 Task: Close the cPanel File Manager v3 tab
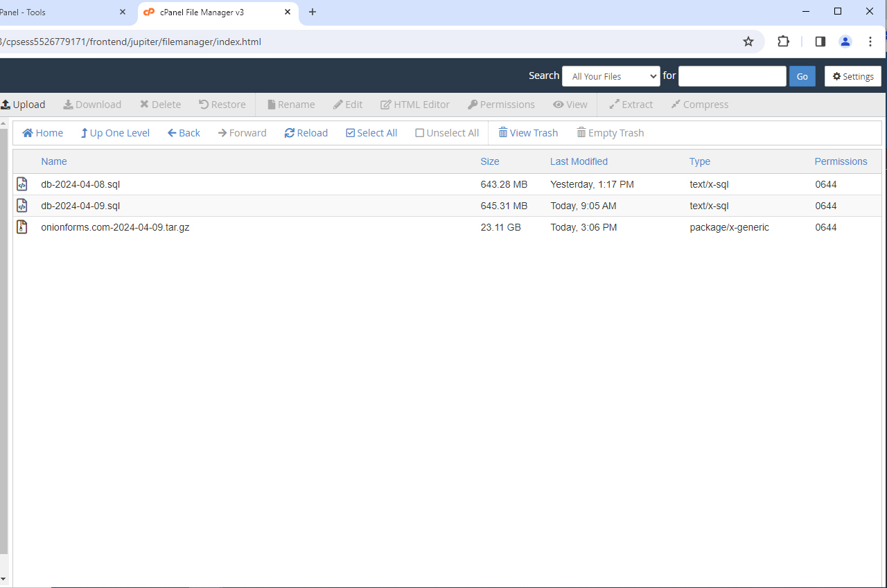pos(288,12)
